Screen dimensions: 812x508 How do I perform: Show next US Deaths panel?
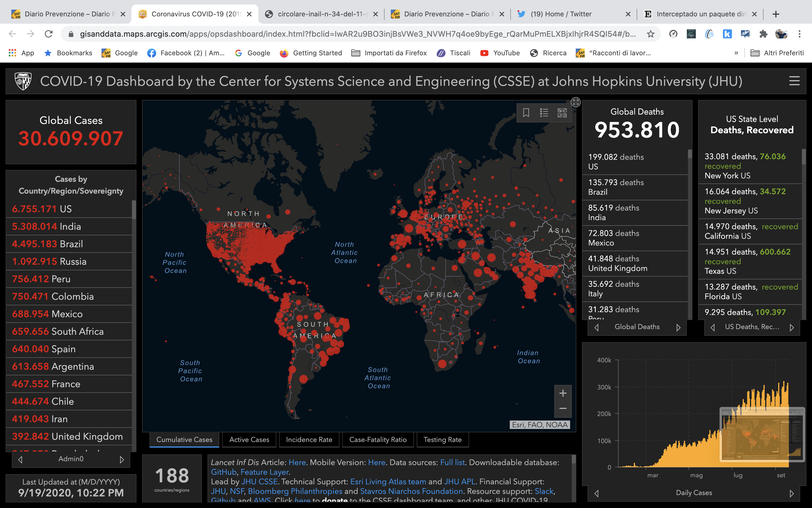point(792,327)
